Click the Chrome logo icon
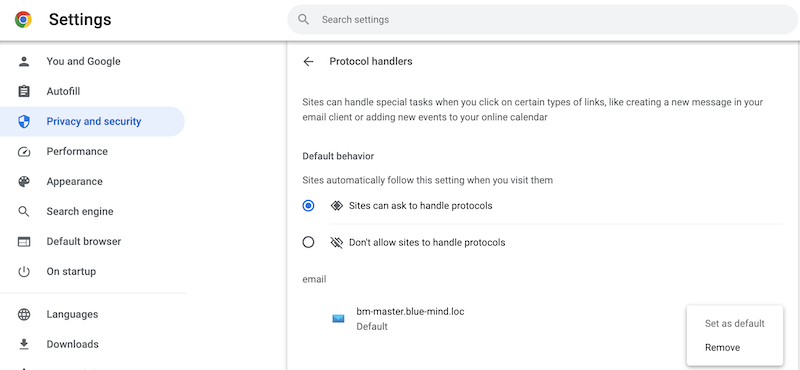 (23, 19)
